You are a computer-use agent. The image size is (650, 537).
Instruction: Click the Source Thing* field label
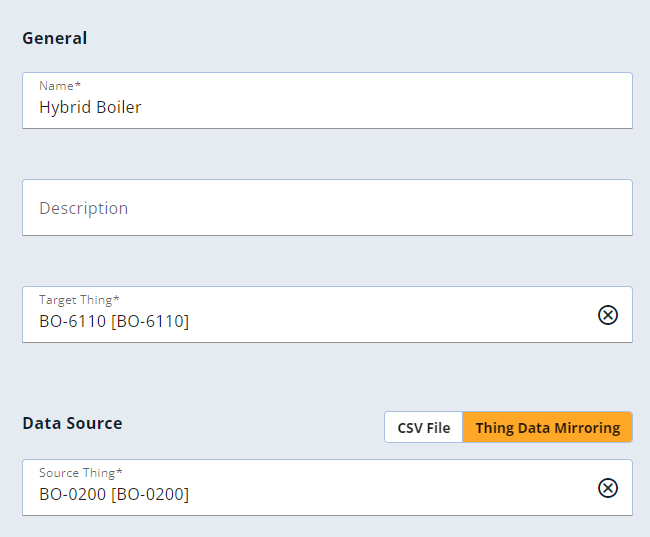coord(81,473)
